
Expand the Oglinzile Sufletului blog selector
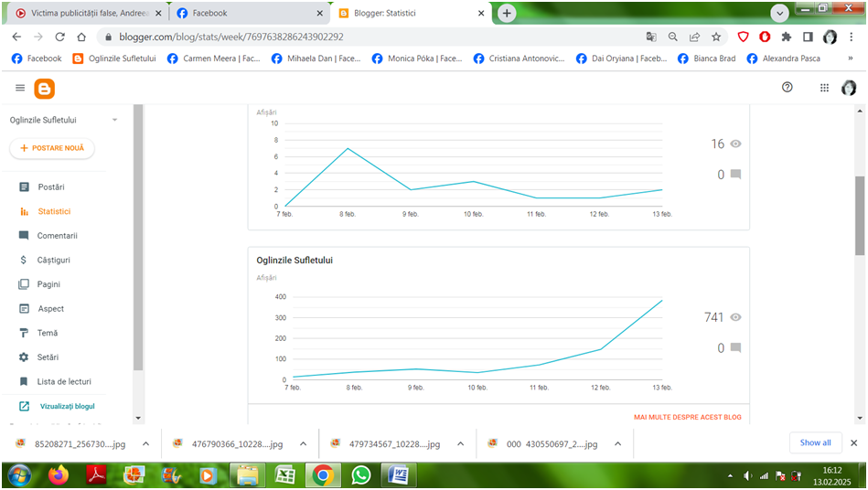(114, 120)
